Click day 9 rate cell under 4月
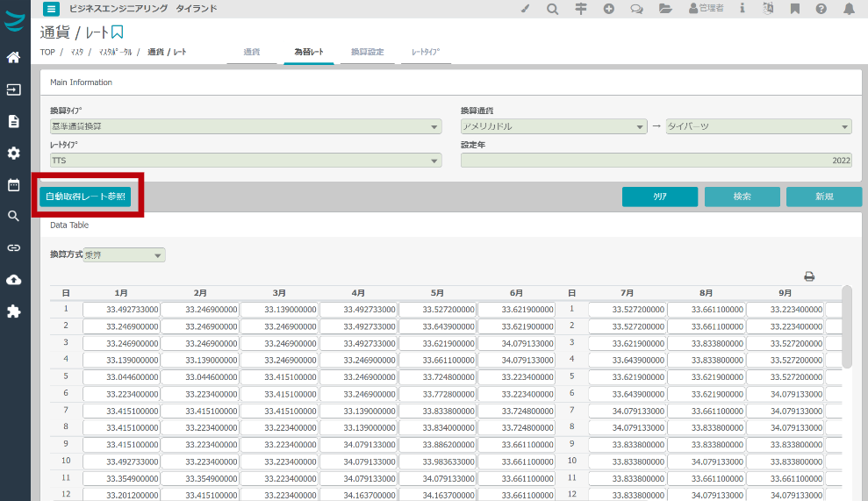 click(x=358, y=445)
